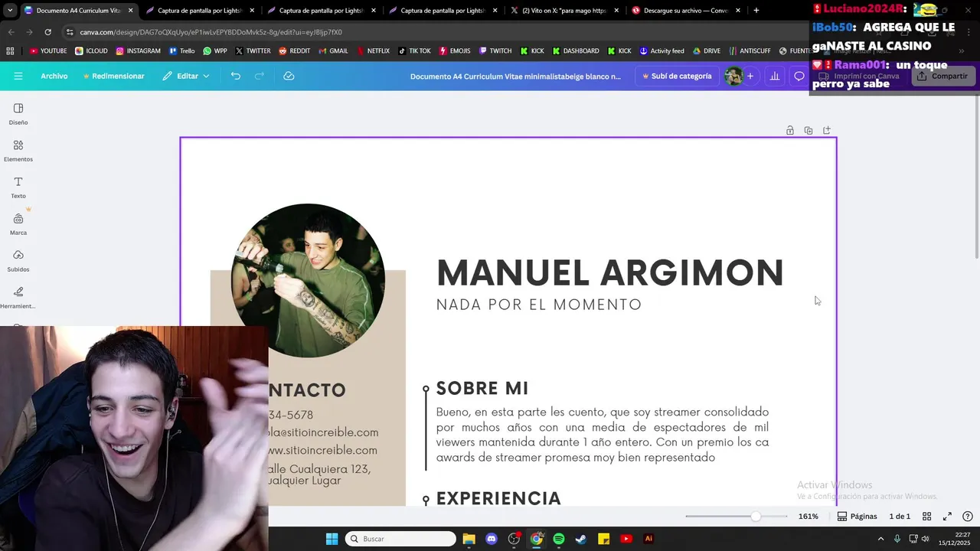Click the Windows Buscar search box
The height and width of the screenshot is (551, 980).
tap(400, 539)
